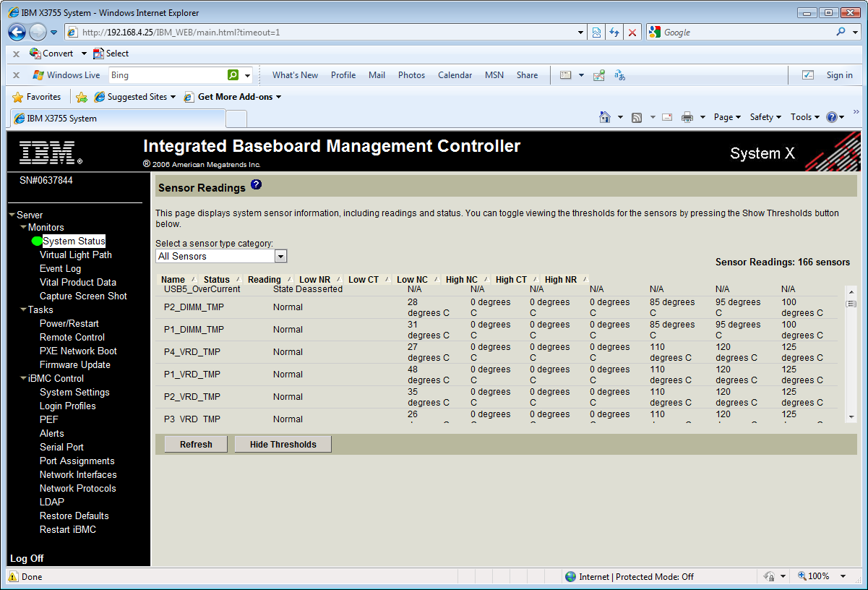
Task: Click the Windows Live logo button
Action: tap(66, 75)
